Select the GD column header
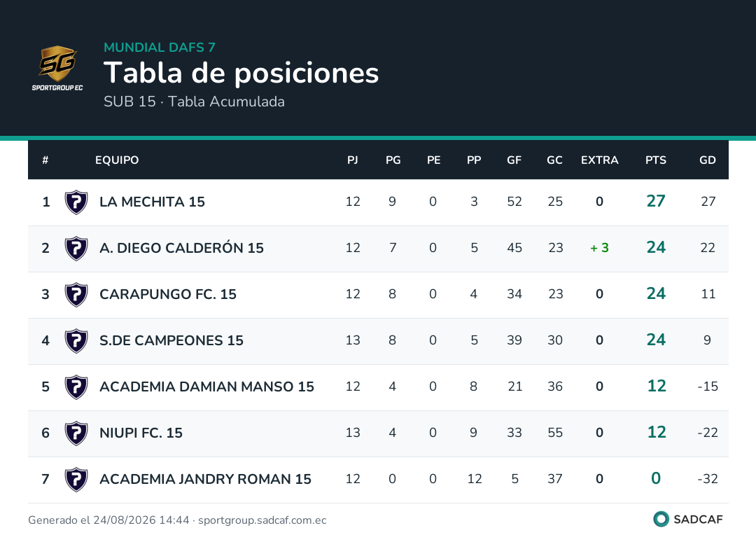756x556 pixels. 707,160
